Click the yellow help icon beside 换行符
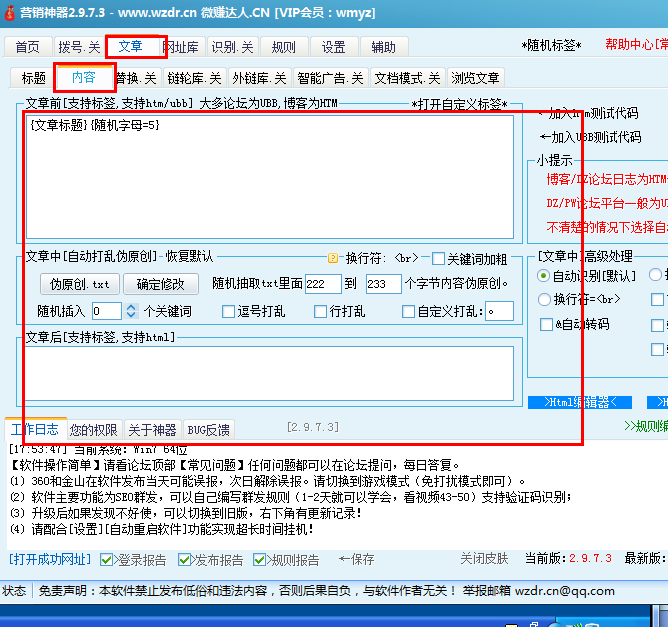 pyautogui.click(x=333, y=258)
